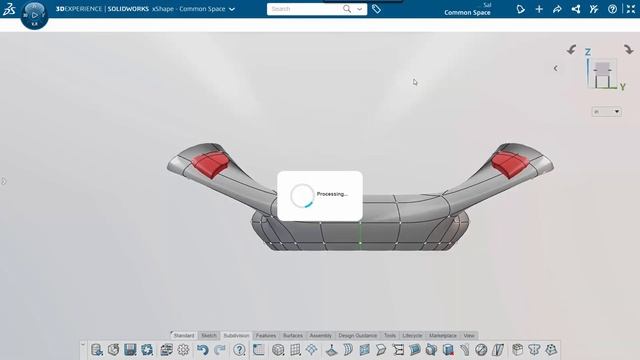The width and height of the screenshot is (640, 360).
Task: Open the tools icon beside help
Action: 594,9
